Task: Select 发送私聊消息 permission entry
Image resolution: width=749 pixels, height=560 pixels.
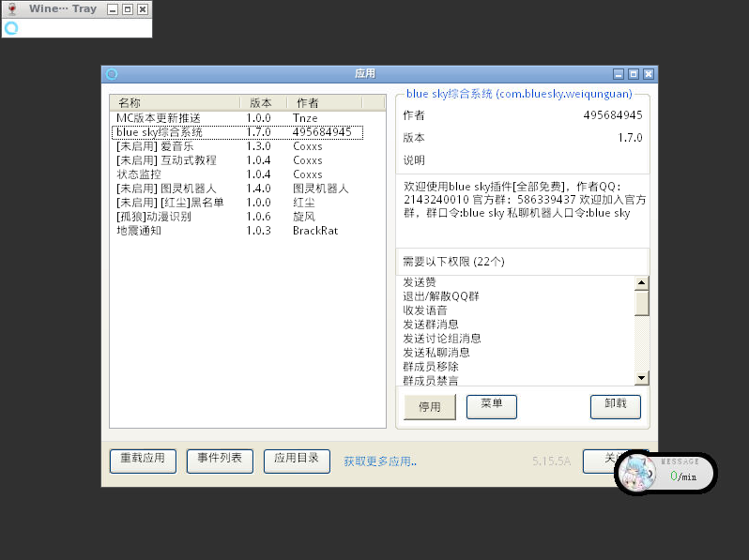Action: (436, 353)
